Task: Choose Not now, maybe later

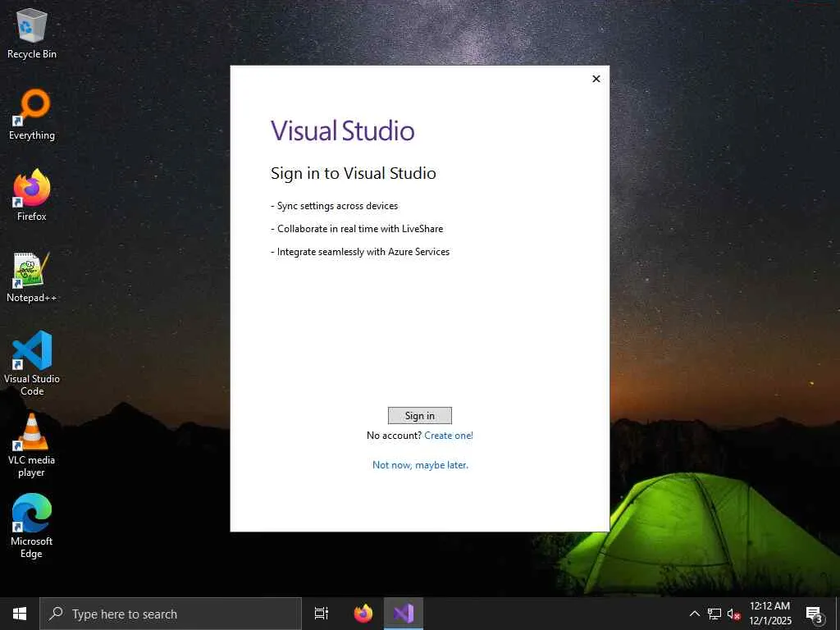Action: (x=420, y=465)
